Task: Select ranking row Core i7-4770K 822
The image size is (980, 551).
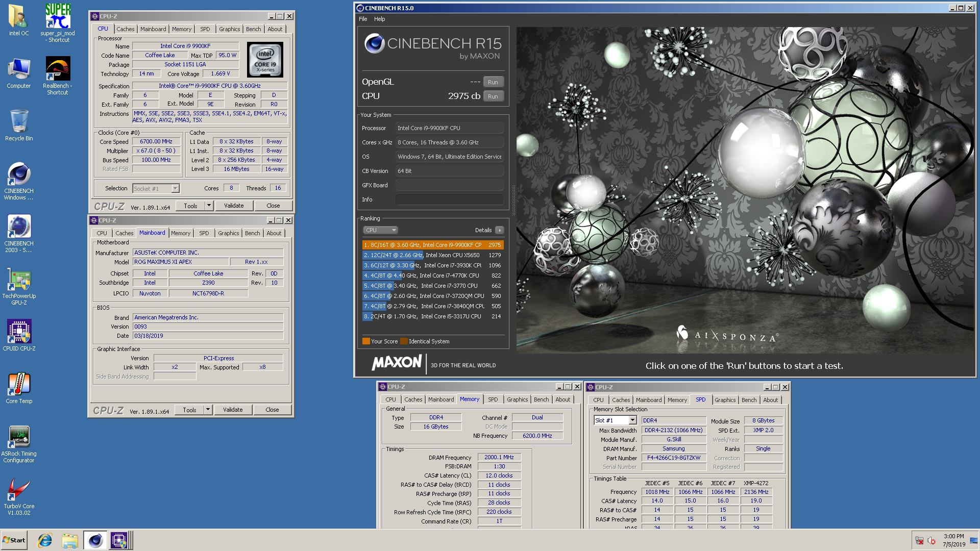Action: [x=433, y=275]
